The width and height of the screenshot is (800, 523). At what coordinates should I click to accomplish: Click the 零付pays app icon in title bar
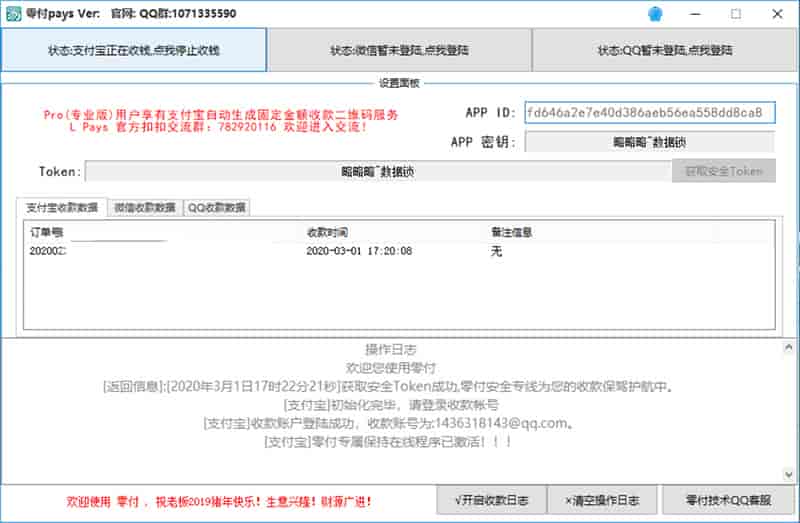13,14
